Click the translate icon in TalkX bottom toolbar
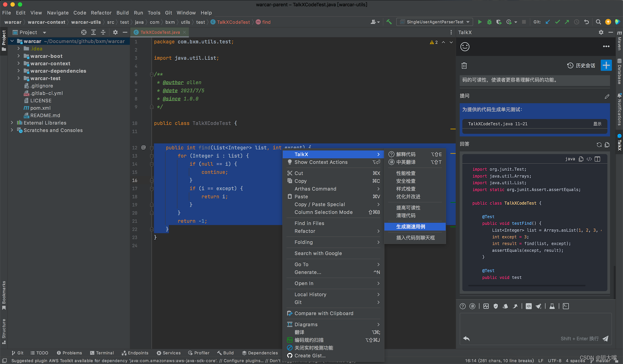 pyautogui.click(x=472, y=306)
